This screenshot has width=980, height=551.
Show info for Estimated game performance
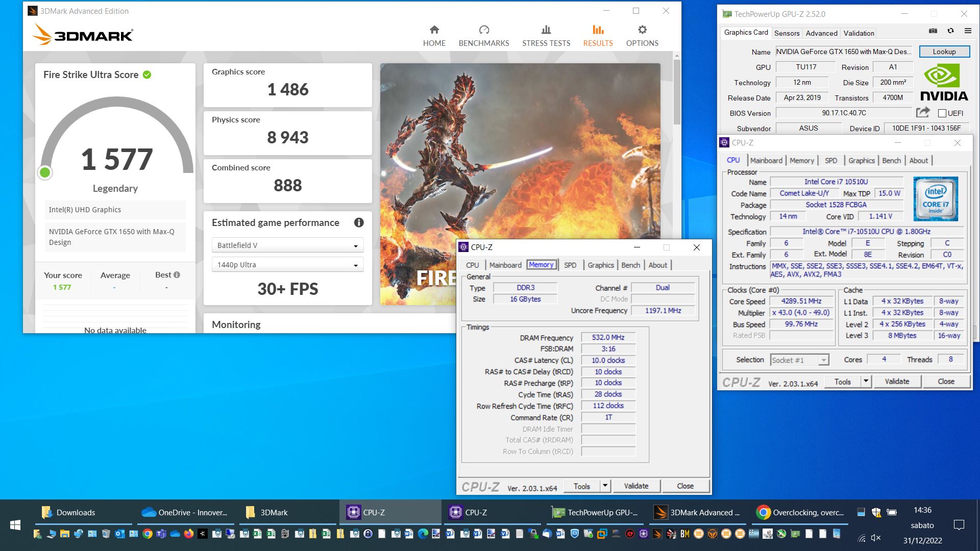coord(359,222)
